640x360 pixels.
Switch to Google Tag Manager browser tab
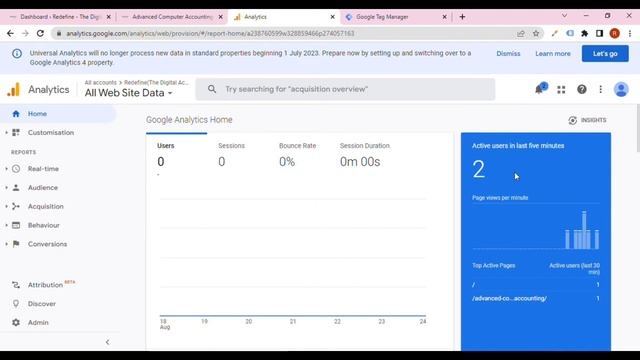click(382, 17)
